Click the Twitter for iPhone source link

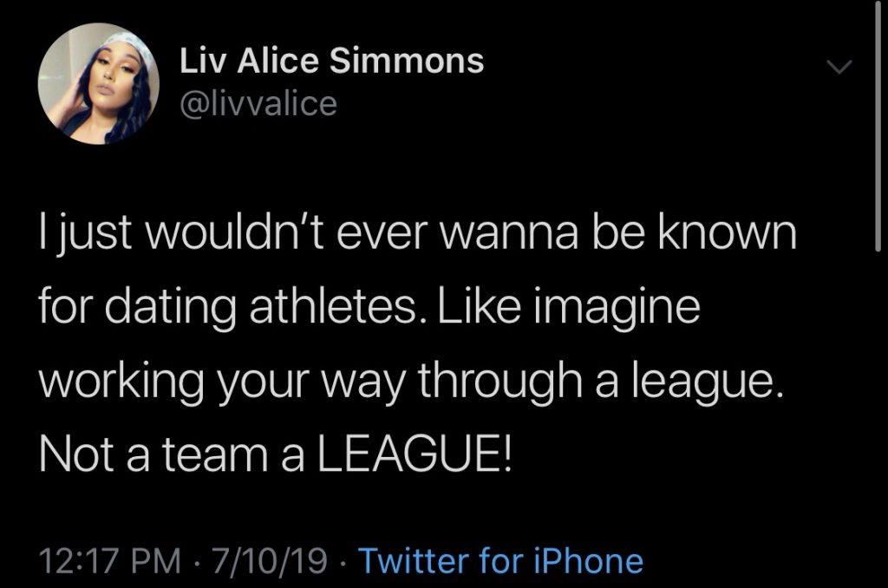(x=500, y=560)
